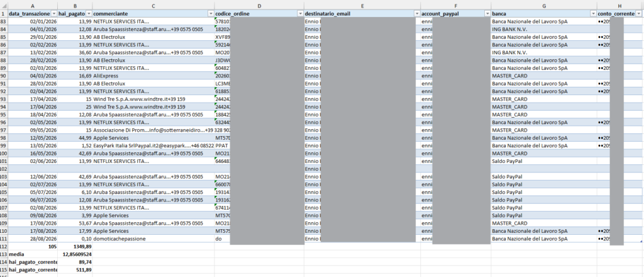Select the date cell 02/01/2026

pyautogui.click(x=33, y=21)
